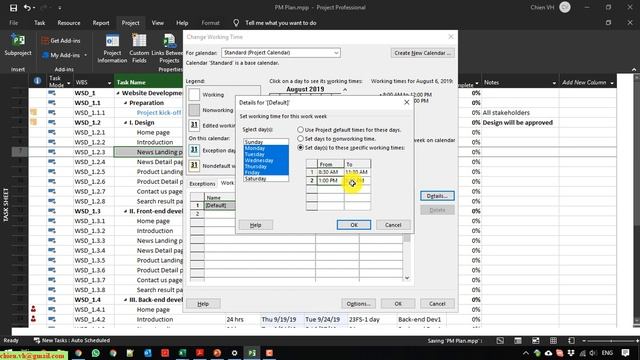Viewport: 640px width, 360px height.
Task: Select Sunday in the day list
Action: [x=266, y=142]
